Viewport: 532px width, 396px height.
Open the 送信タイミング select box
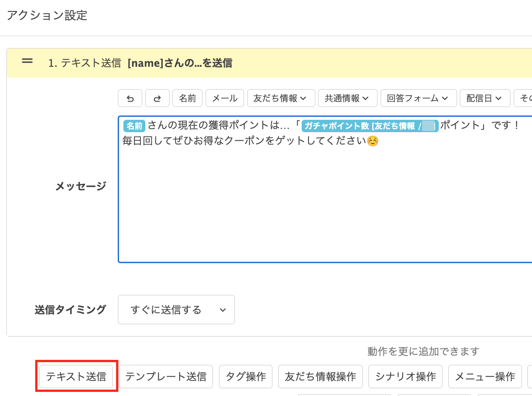point(176,310)
